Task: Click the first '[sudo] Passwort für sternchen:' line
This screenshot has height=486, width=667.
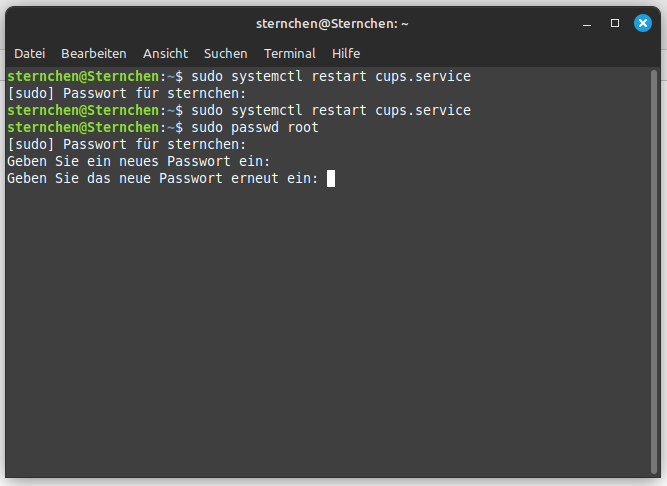Action: [x=126, y=93]
